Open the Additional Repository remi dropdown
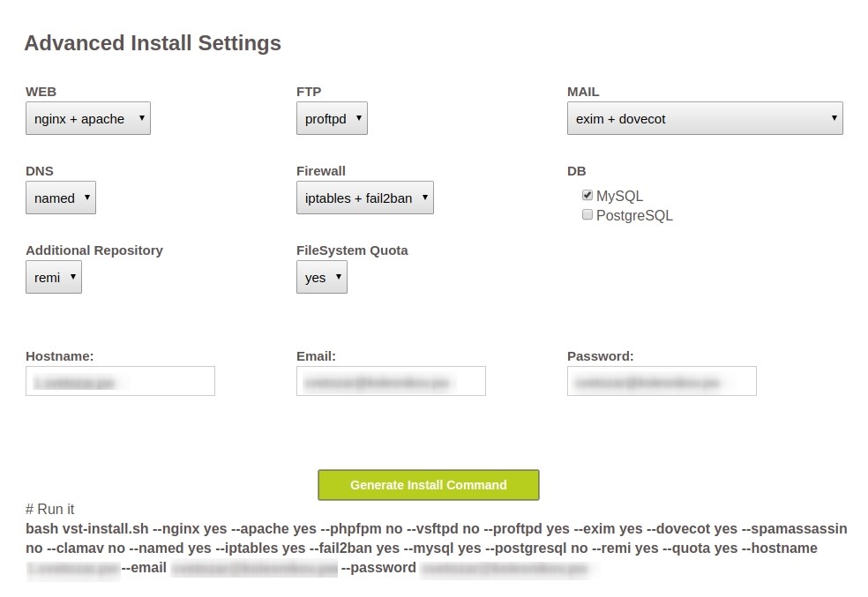 click(53, 277)
